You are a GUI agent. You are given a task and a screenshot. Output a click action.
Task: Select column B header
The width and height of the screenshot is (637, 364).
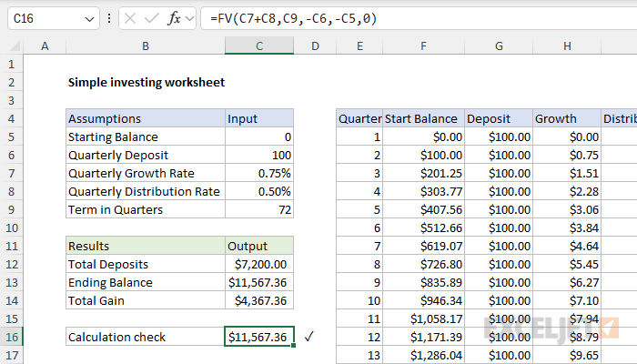pos(146,45)
